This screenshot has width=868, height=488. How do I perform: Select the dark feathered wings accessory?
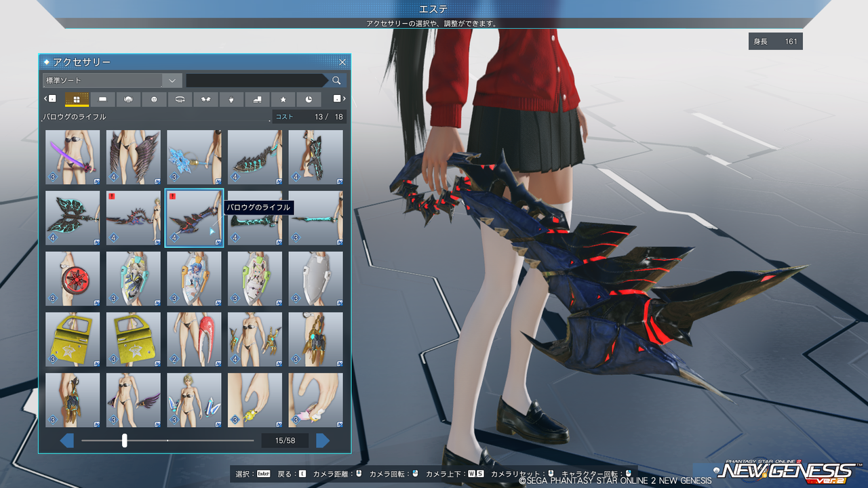[x=134, y=157]
